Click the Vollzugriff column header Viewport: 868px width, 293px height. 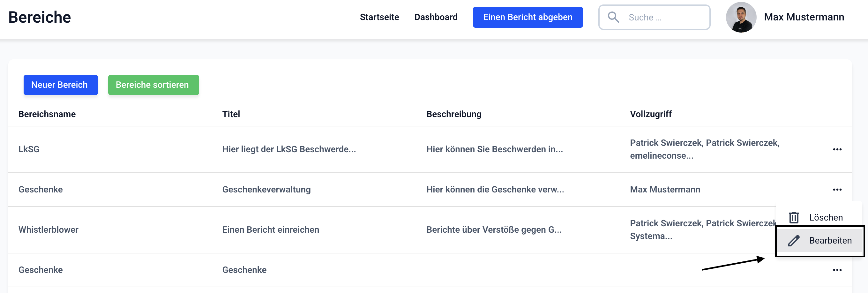pos(651,114)
